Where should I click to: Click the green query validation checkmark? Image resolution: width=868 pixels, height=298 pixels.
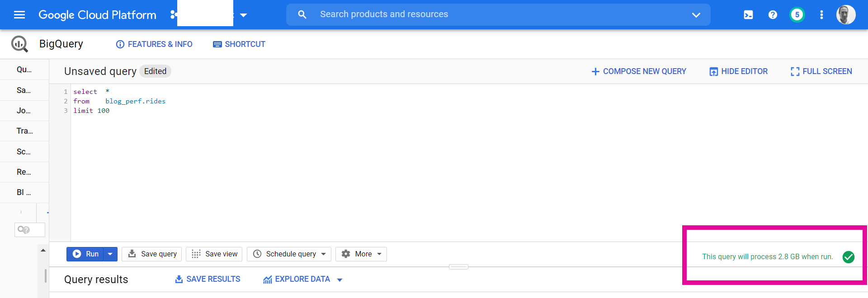tap(849, 257)
